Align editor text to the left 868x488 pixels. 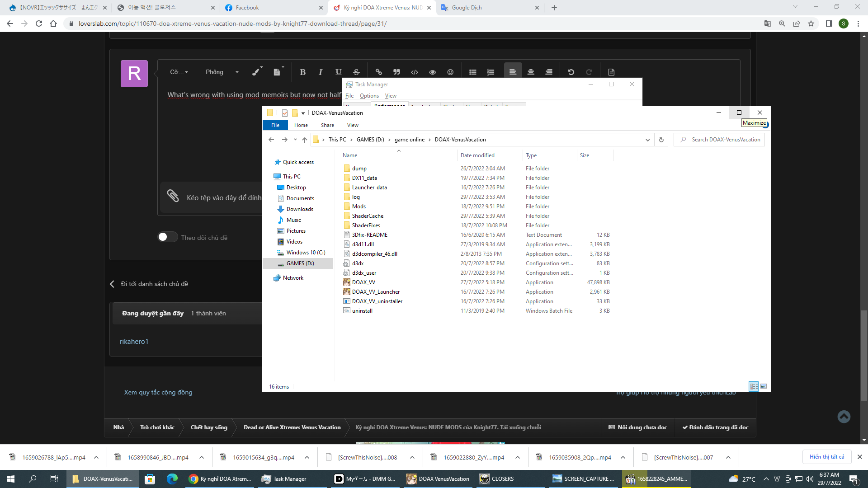coord(513,72)
